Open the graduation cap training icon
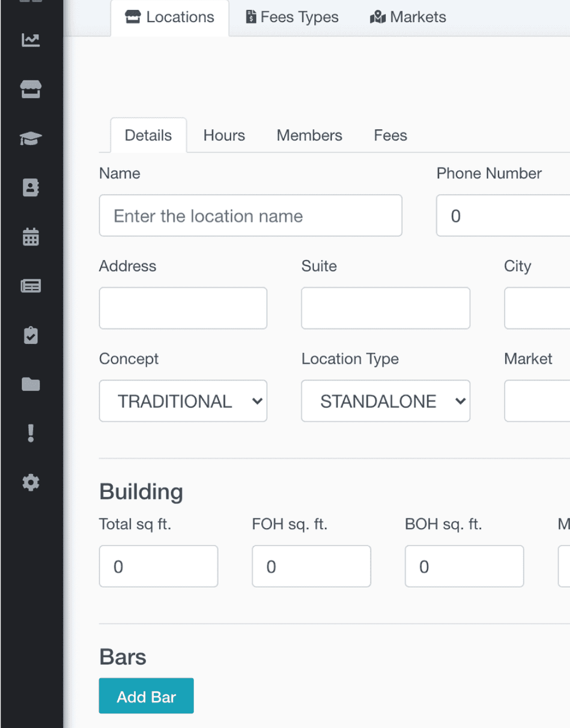The height and width of the screenshot is (728, 570). 31,138
